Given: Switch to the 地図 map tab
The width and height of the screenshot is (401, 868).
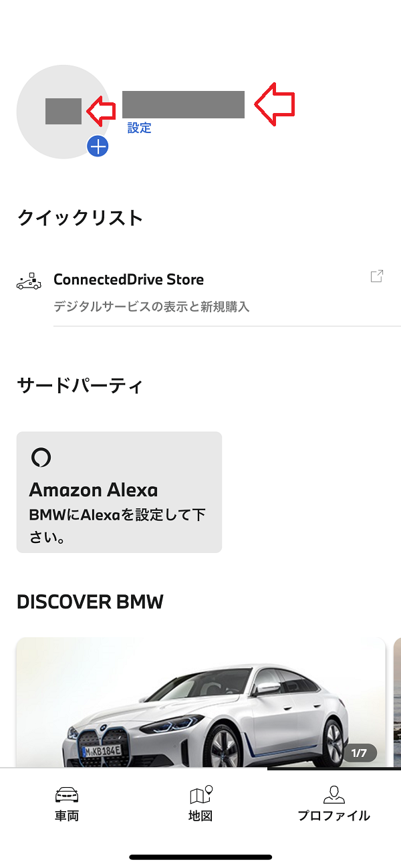Looking at the screenshot, I should click(200, 804).
